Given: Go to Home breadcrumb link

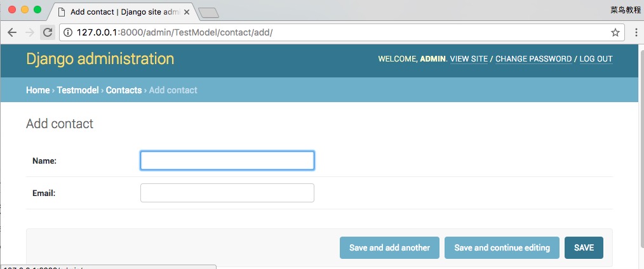Looking at the screenshot, I should (37, 90).
